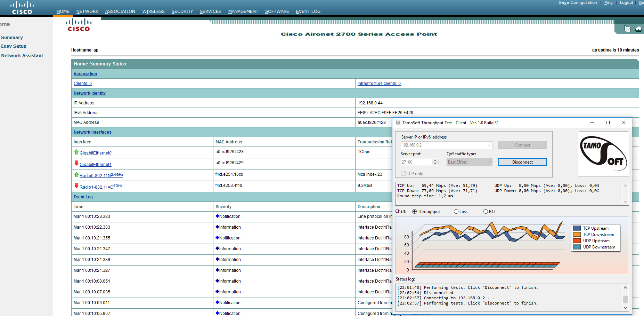Click diamond icon for 00:10:23.383 Notification
644x316 pixels.
click(x=217, y=216)
